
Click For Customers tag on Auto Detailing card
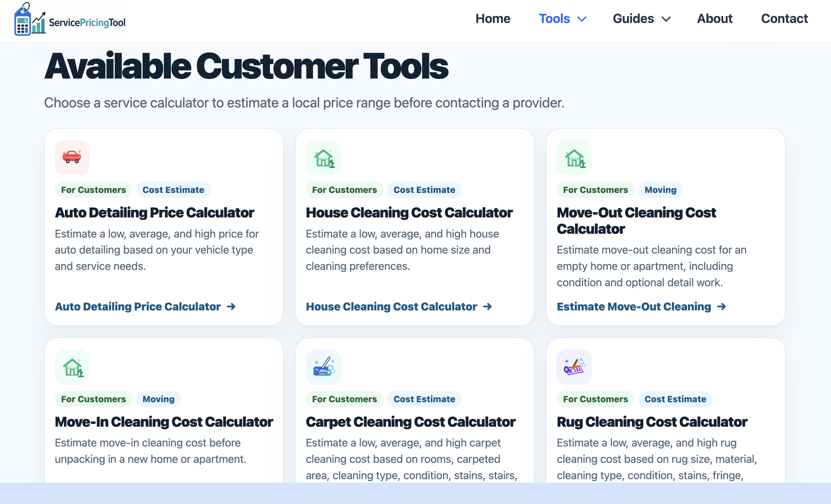coord(93,190)
